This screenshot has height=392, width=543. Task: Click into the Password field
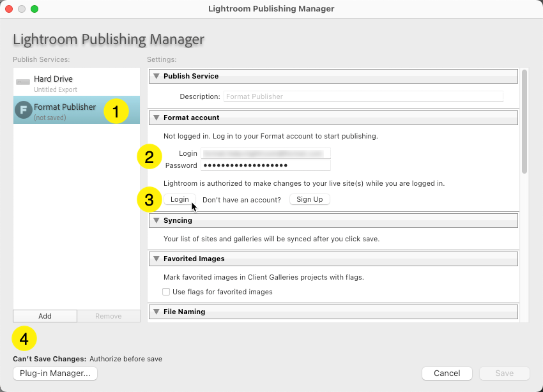point(266,165)
